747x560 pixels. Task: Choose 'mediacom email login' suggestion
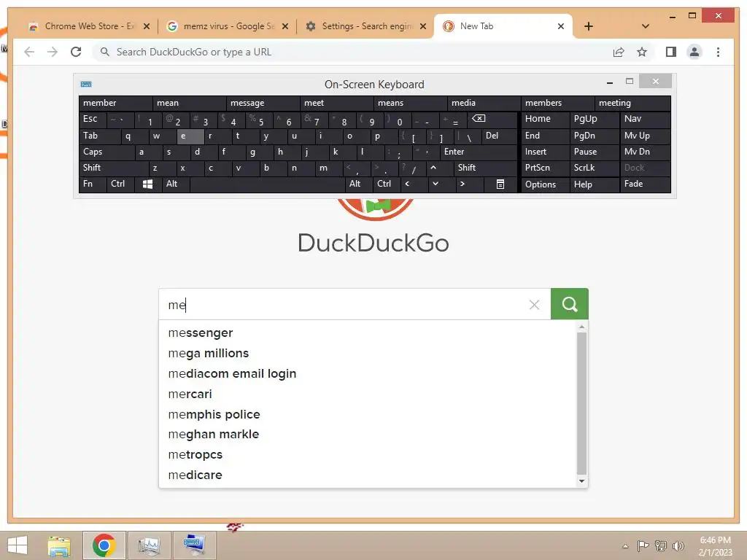pos(368,374)
